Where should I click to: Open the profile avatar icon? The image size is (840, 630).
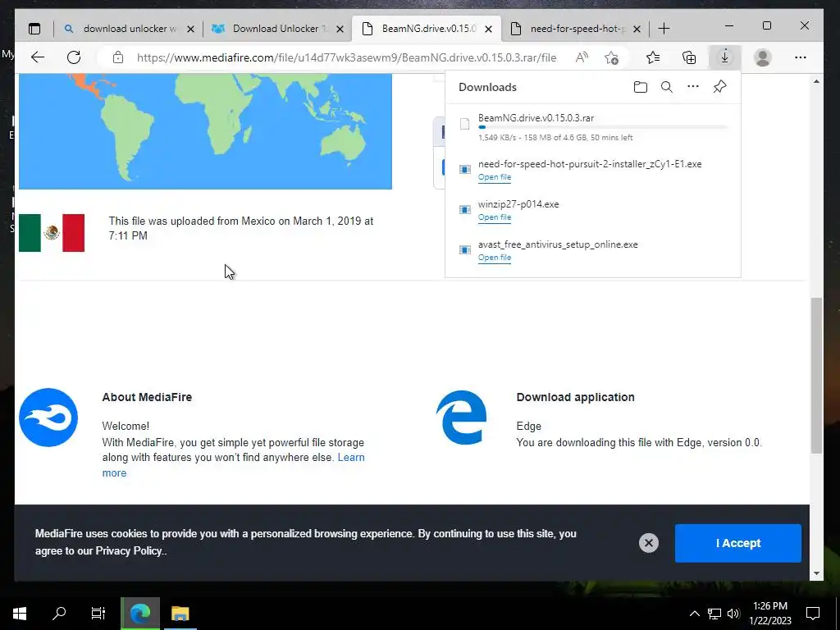(762, 57)
